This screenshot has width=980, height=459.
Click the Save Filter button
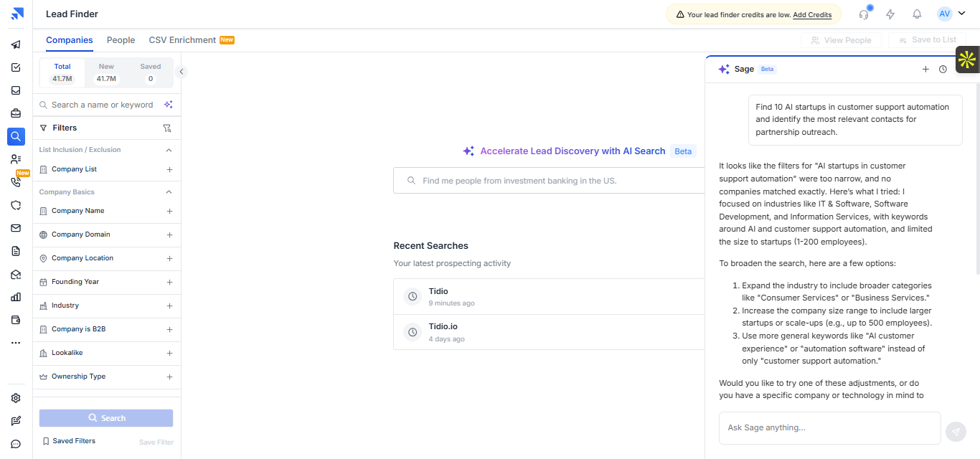[x=156, y=442]
